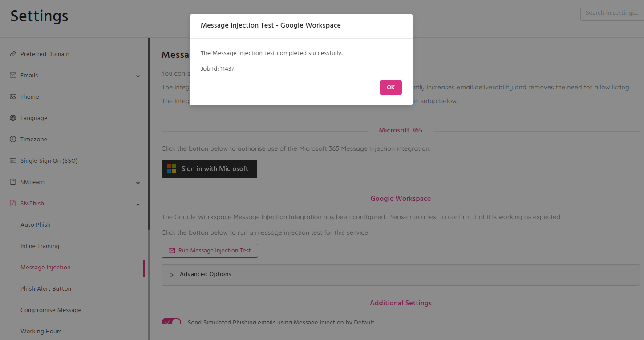Open the Timezone settings page

[34, 139]
